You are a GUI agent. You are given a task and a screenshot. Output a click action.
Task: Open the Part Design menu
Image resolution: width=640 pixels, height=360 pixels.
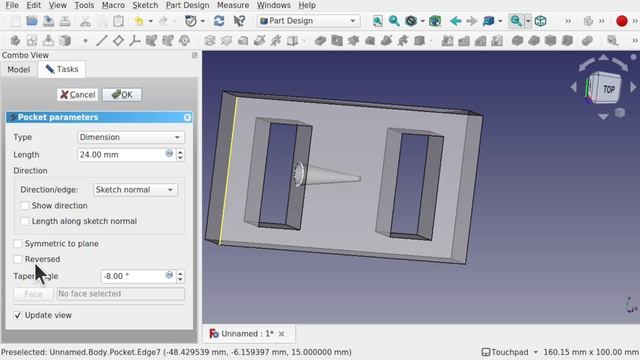click(x=187, y=5)
